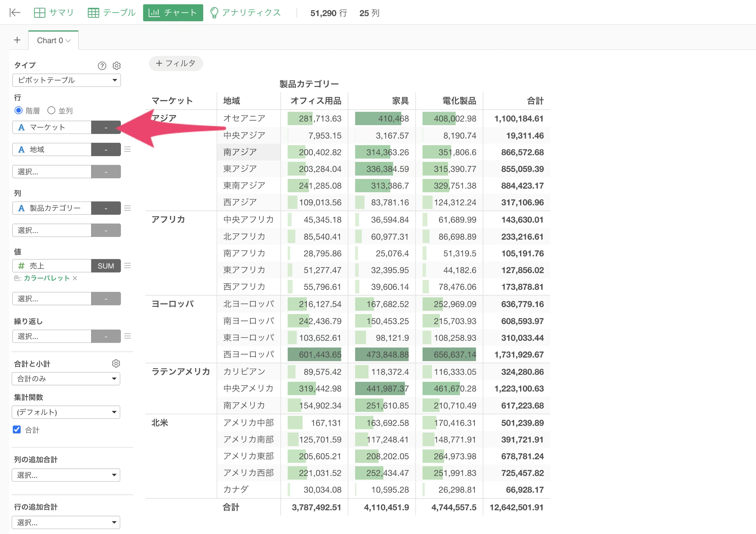
Task: Click the add new chart plus icon
Action: coord(17,40)
